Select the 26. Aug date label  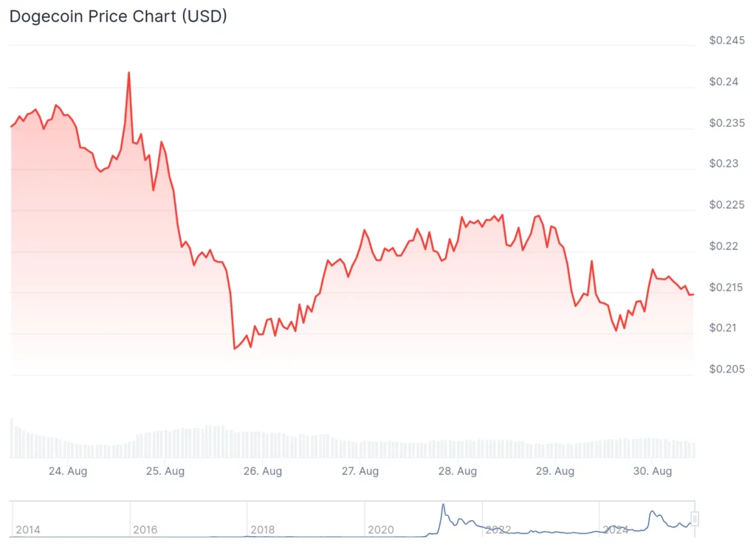(262, 471)
